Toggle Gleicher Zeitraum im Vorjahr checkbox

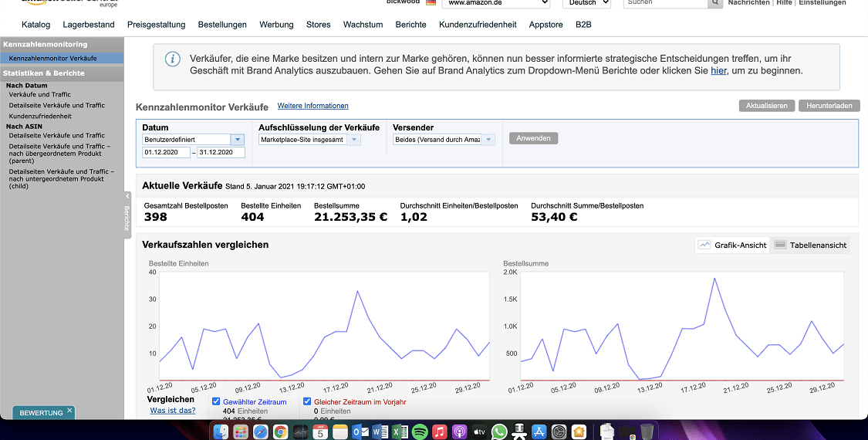pos(307,402)
